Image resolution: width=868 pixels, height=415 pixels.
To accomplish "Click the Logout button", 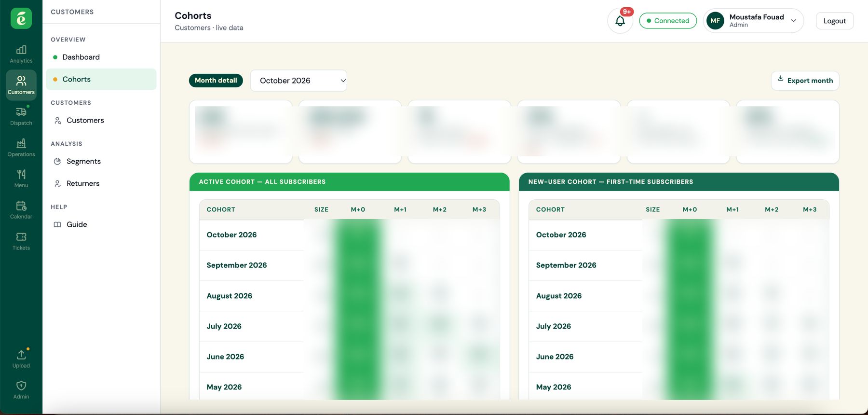I will [834, 21].
